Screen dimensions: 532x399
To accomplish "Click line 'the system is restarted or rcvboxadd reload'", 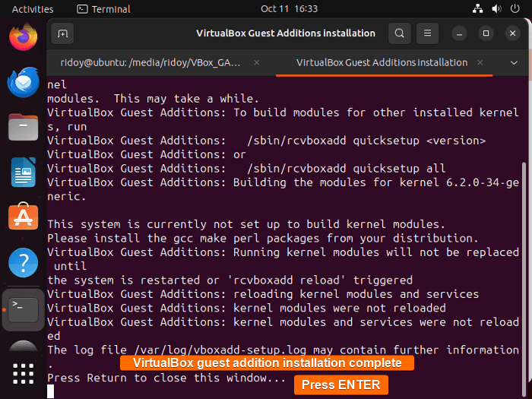I will [230, 280].
